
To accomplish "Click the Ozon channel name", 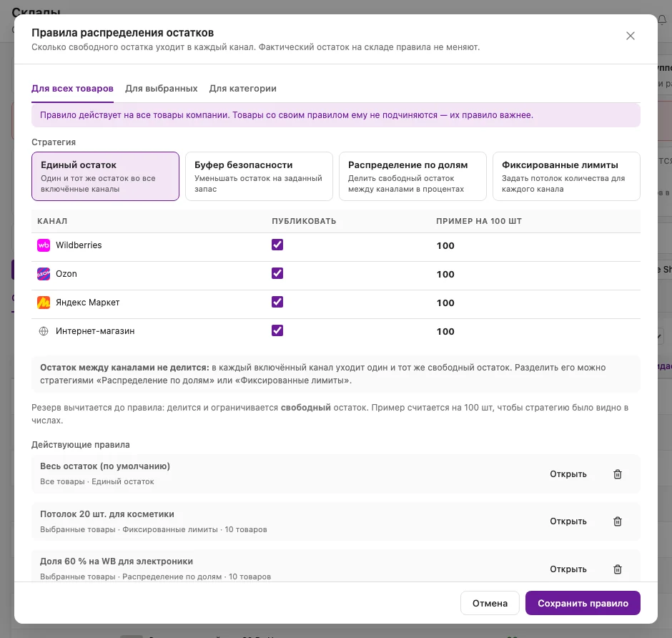I will (x=66, y=274).
